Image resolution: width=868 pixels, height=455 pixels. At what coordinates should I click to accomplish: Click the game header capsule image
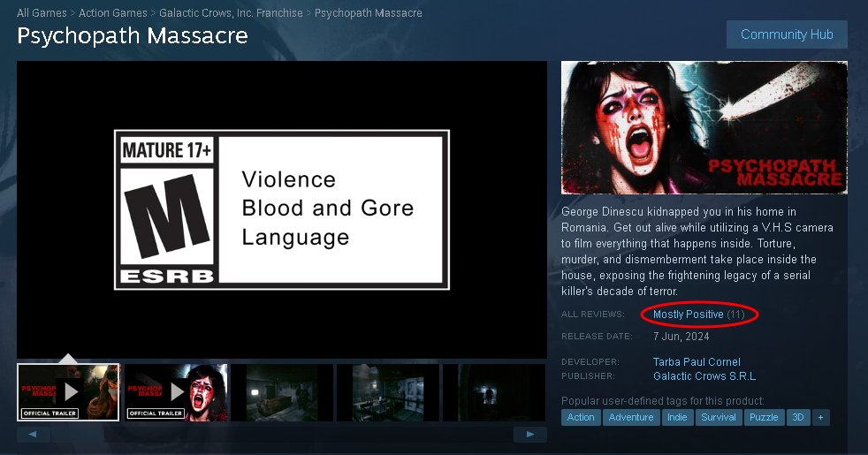click(704, 128)
